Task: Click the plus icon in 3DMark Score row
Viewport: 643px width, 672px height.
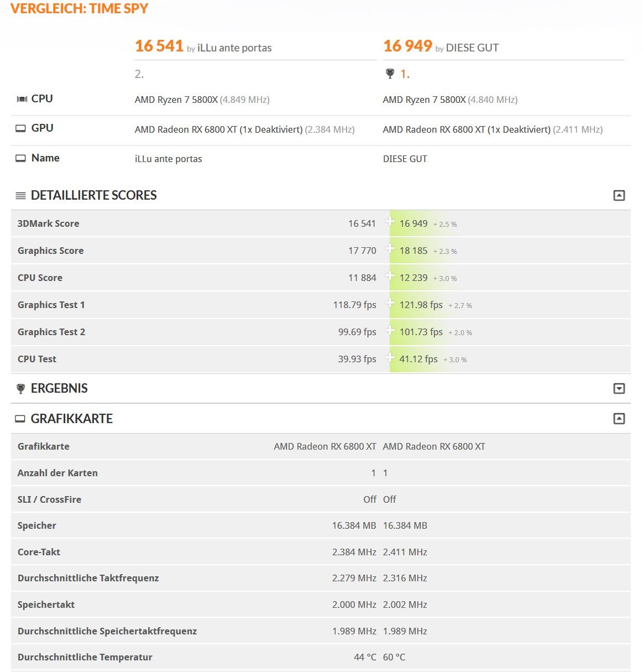Action: coord(390,222)
